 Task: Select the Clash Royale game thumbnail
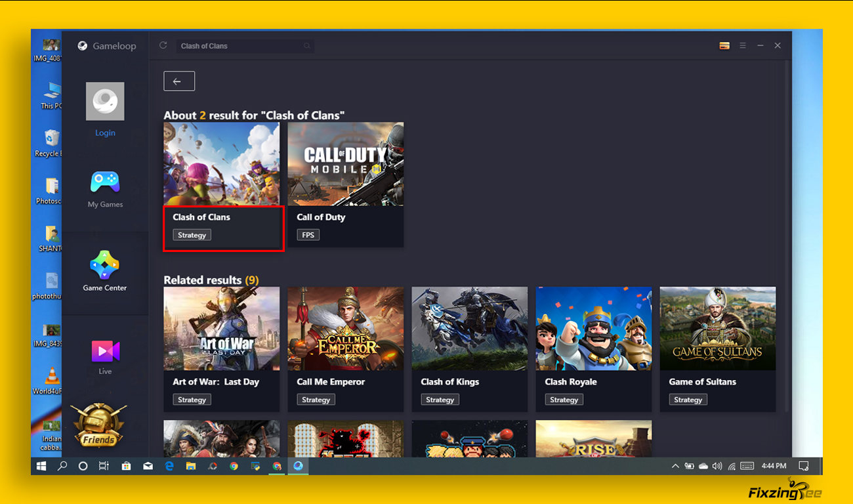[593, 328]
